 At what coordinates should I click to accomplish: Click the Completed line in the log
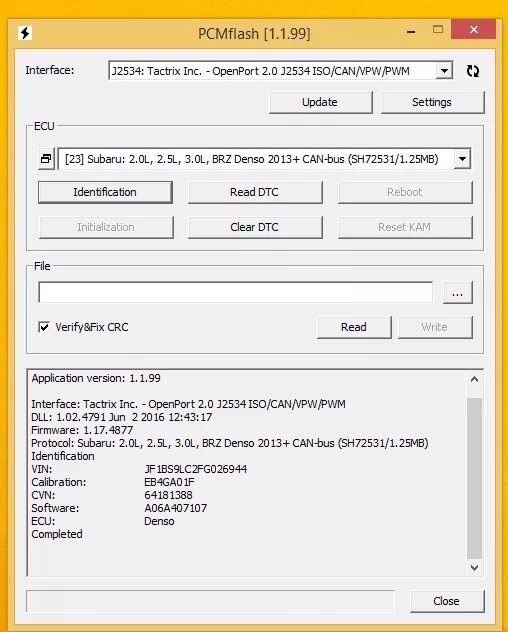click(x=57, y=534)
